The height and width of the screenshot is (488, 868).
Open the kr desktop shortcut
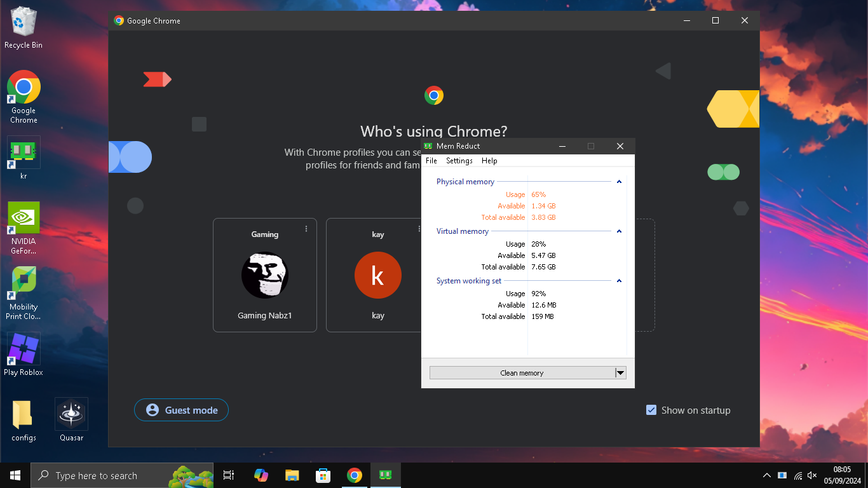[24, 158]
